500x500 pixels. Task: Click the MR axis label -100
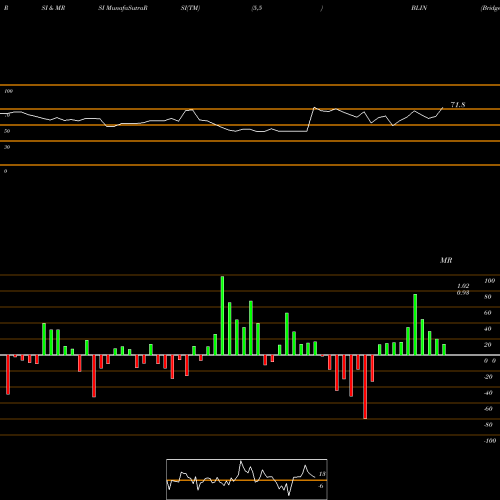(x=490, y=441)
